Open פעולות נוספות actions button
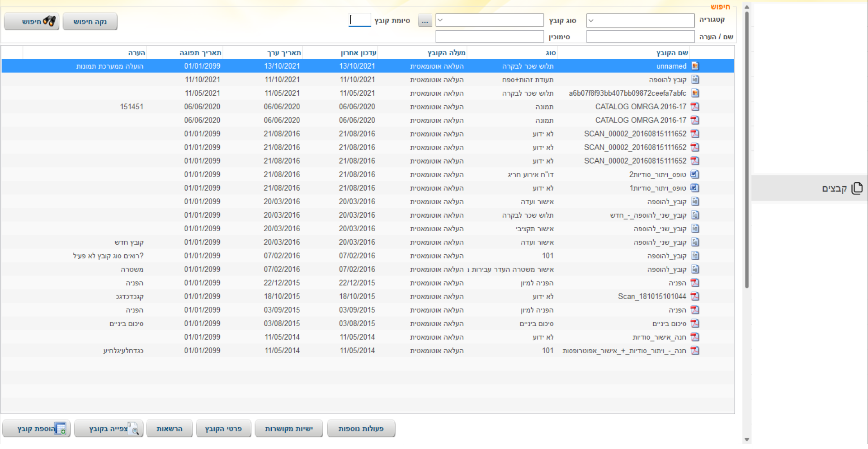Viewport: 868px width, 449px height. (x=361, y=428)
